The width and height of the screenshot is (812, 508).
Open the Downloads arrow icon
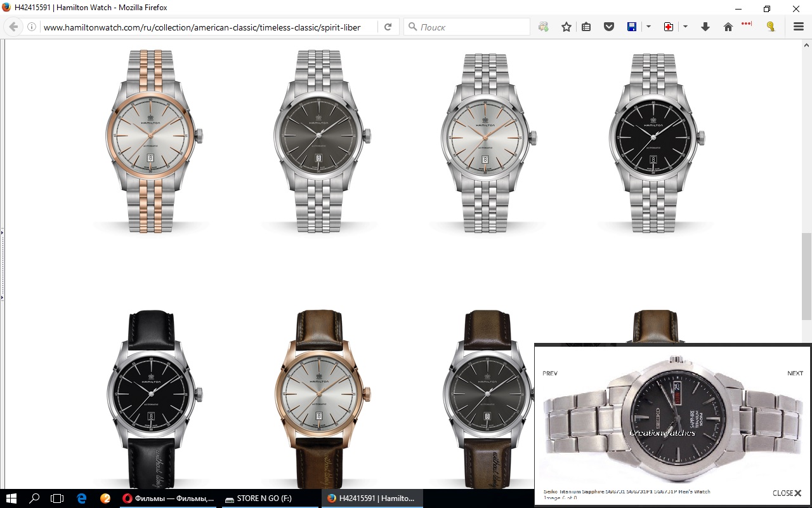[705, 27]
